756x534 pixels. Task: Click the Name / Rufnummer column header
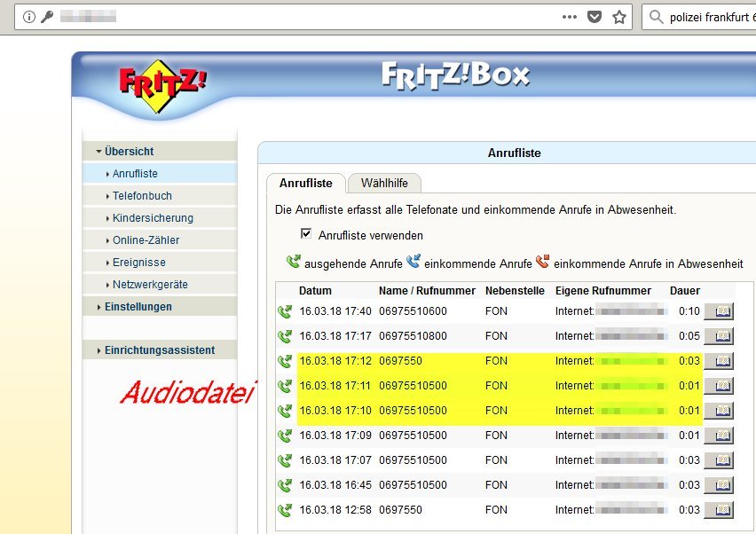[x=427, y=291]
